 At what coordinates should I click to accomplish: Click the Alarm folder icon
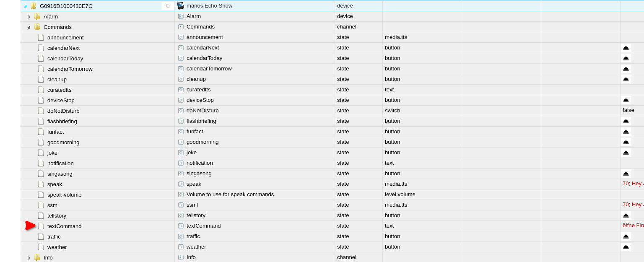point(37,16)
